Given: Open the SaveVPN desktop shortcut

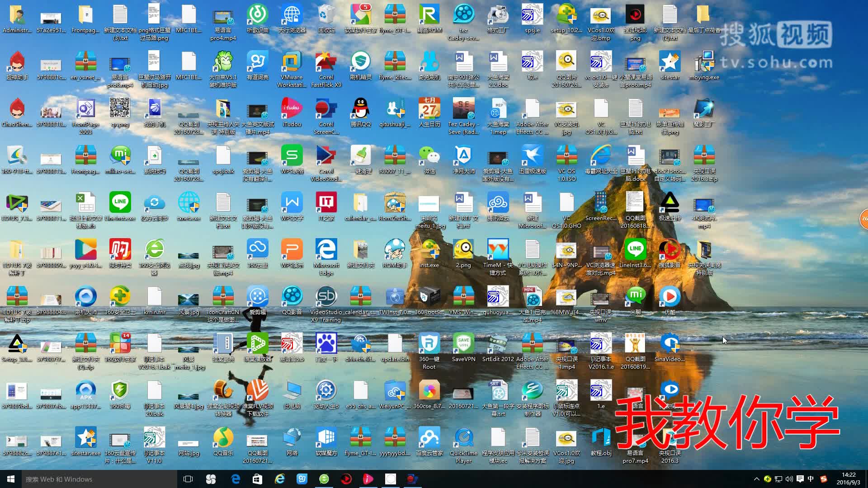Looking at the screenshot, I should tap(463, 347).
